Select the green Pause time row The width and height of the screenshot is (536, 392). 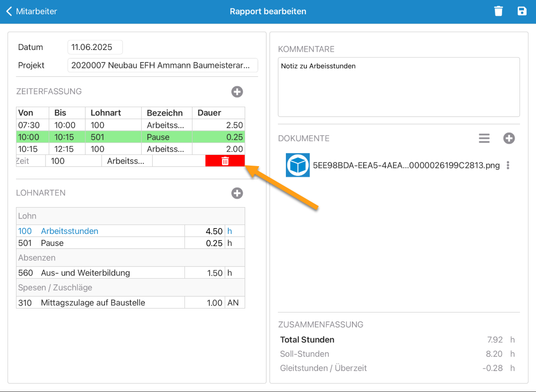coord(130,137)
